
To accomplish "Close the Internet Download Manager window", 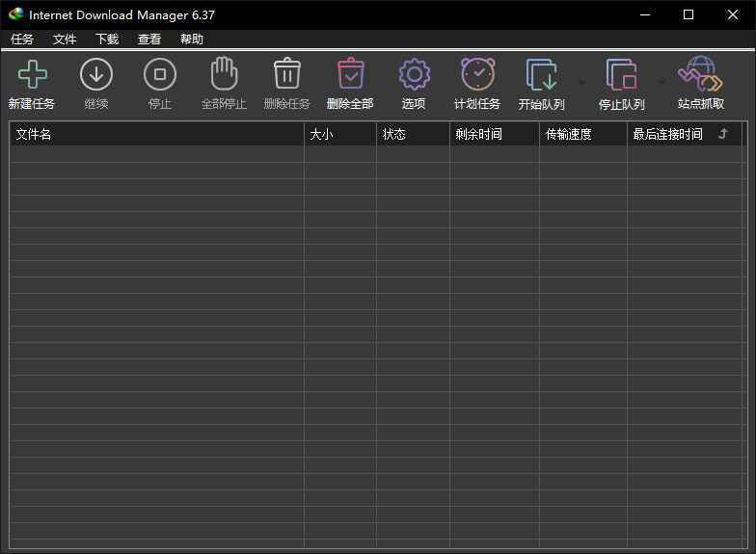I will tap(733, 15).
